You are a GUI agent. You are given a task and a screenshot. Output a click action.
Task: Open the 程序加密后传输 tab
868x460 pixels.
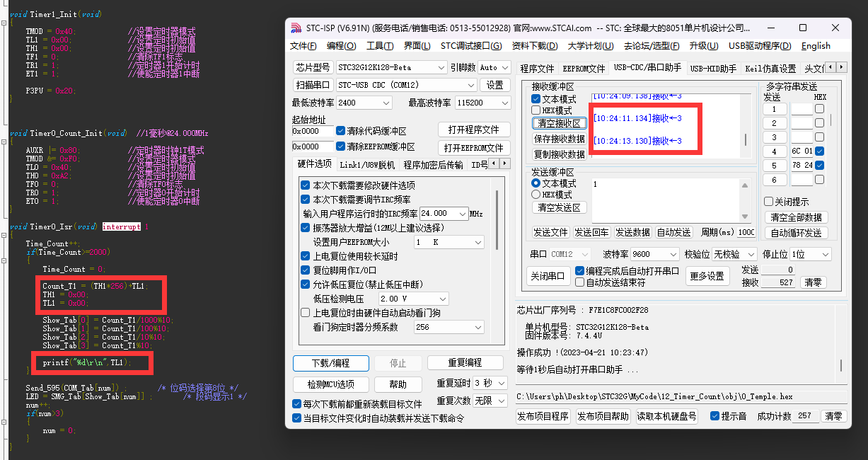point(433,164)
